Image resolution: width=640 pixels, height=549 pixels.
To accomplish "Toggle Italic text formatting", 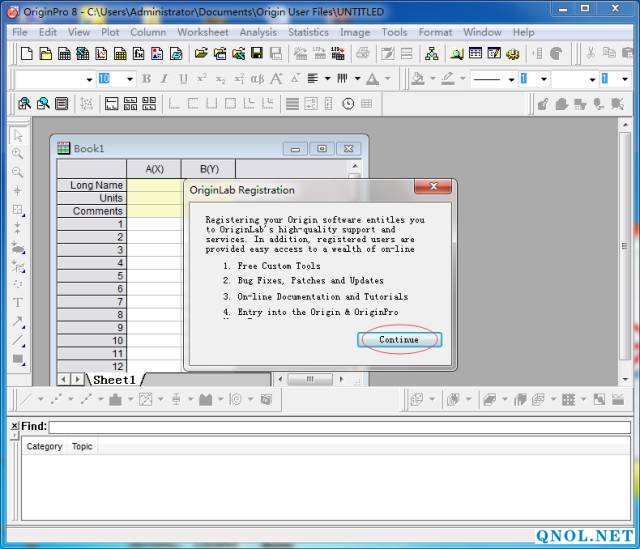I will [164, 79].
